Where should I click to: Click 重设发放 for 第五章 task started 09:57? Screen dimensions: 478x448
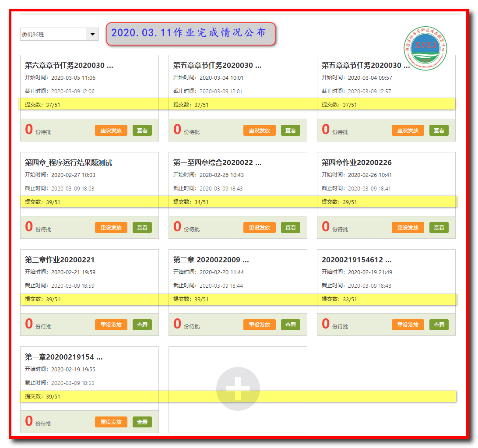tap(408, 130)
